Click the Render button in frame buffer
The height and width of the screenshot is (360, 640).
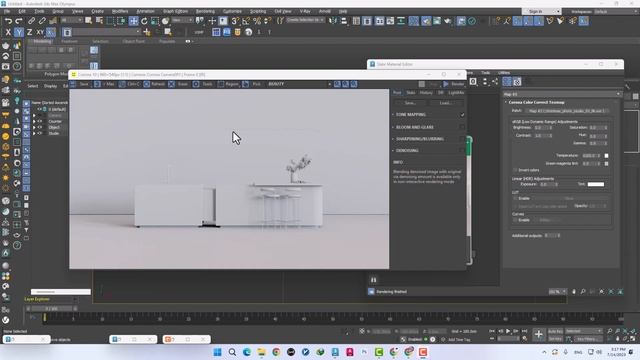coord(454,84)
